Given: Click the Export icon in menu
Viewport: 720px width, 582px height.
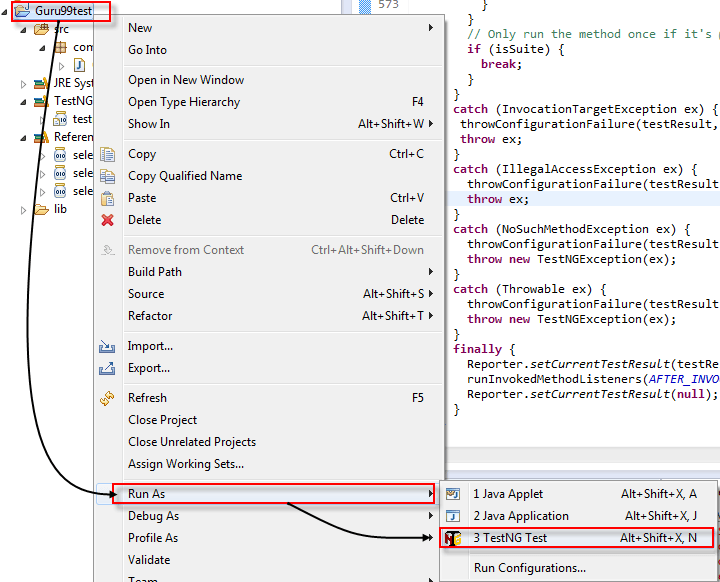Looking at the screenshot, I should tap(108, 368).
